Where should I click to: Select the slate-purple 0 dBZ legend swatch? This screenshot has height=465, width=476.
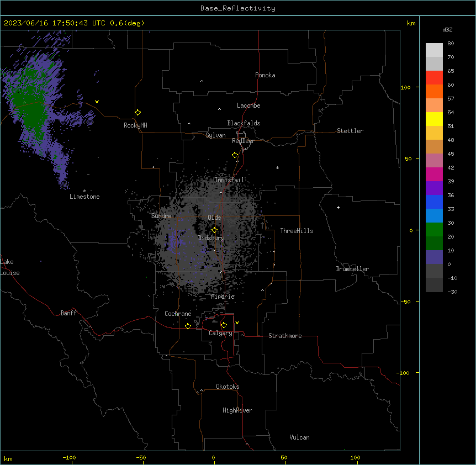(434, 257)
